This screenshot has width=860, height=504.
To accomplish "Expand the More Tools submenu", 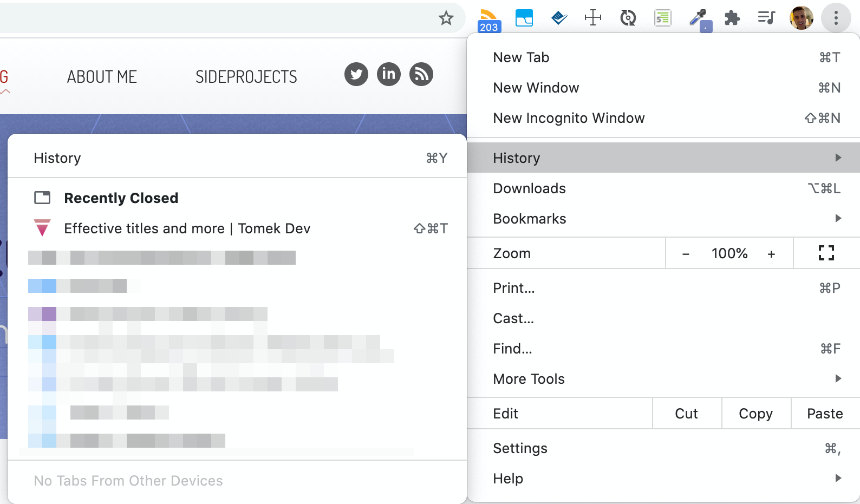I will click(663, 379).
